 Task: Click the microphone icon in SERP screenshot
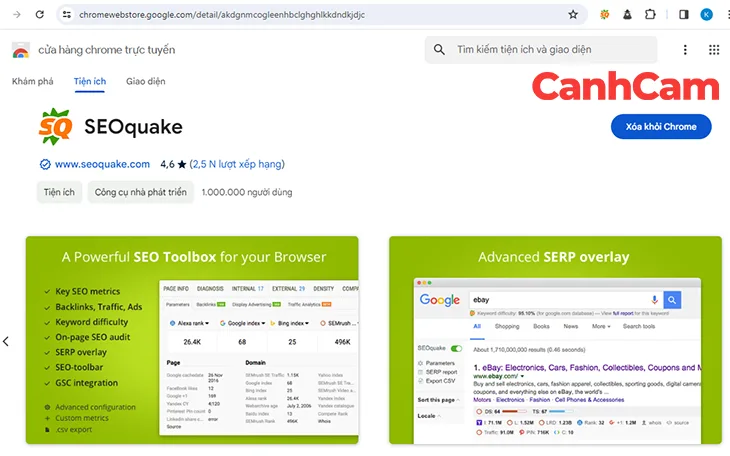tap(654, 299)
